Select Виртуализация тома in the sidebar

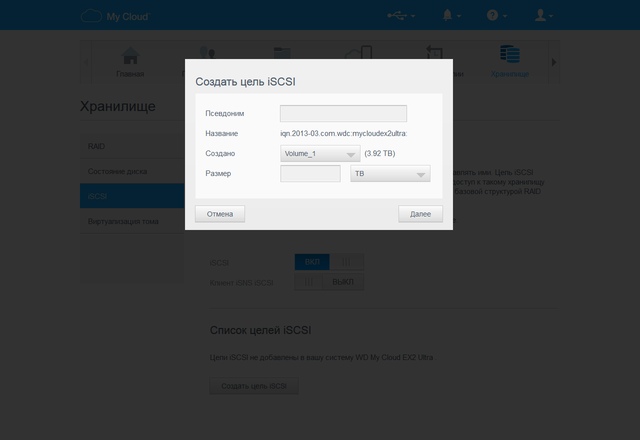(x=132, y=221)
